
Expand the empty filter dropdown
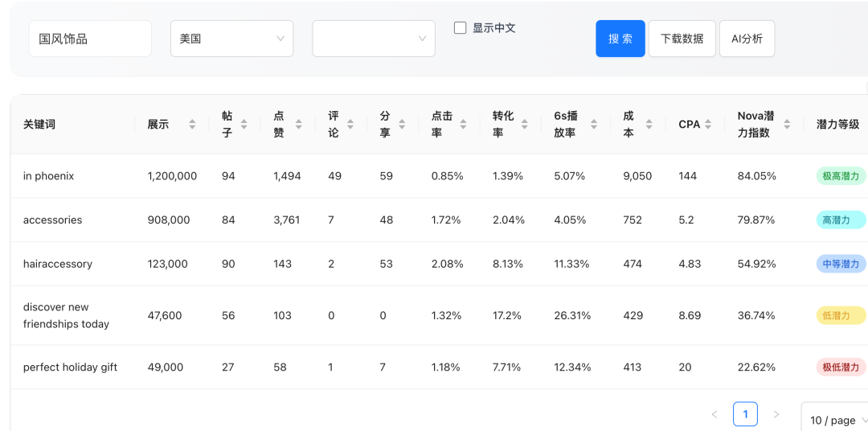(374, 39)
